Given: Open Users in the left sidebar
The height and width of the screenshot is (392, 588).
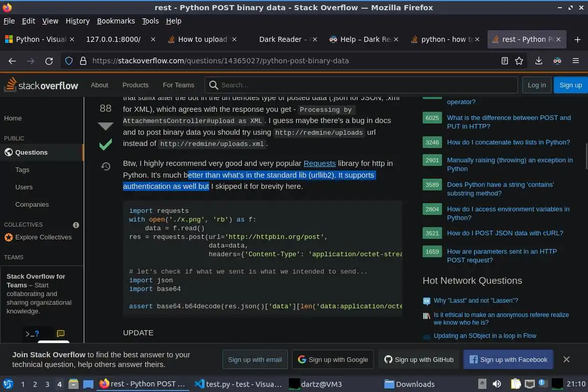Looking at the screenshot, I should click(23, 187).
